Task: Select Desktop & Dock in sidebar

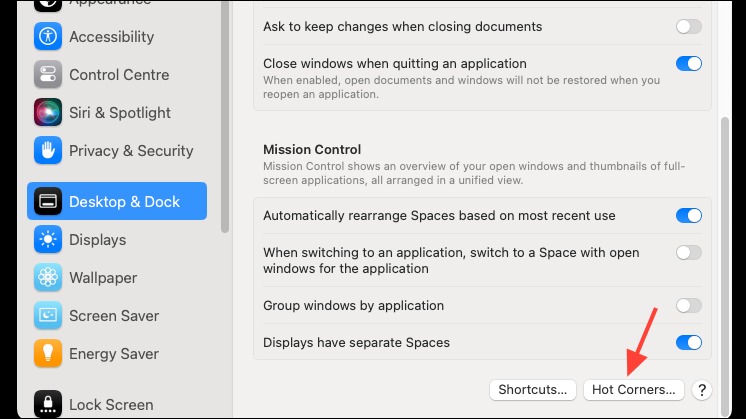Action: click(117, 201)
